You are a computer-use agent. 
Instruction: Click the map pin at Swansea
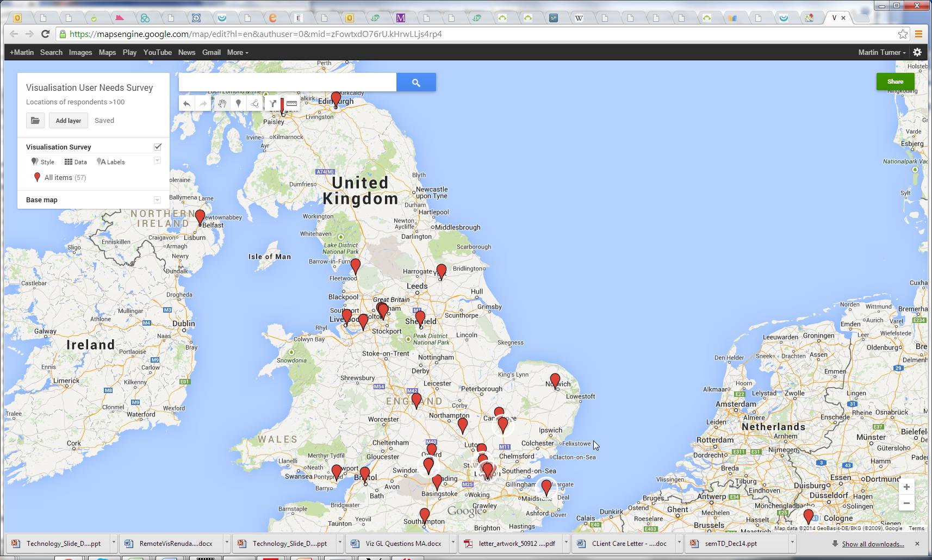(337, 472)
